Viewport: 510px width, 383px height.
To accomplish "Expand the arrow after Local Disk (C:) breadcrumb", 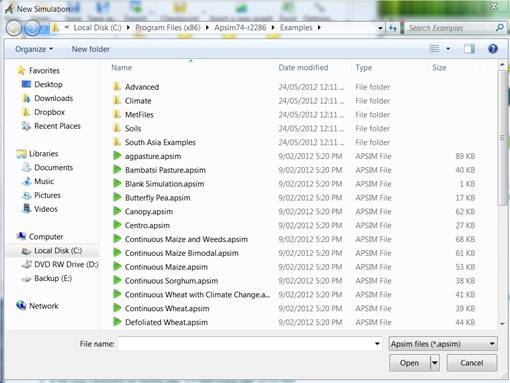I will point(128,28).
